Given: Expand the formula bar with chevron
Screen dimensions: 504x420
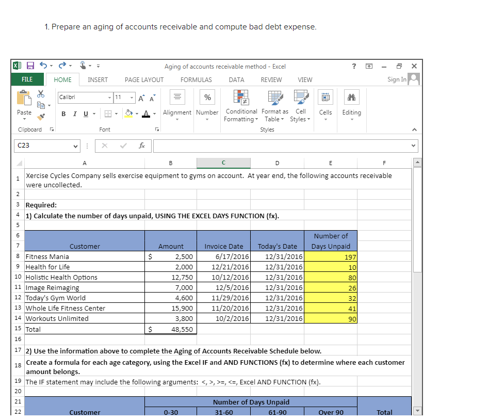Looking at the screenshot, I should tap(413, 146).
